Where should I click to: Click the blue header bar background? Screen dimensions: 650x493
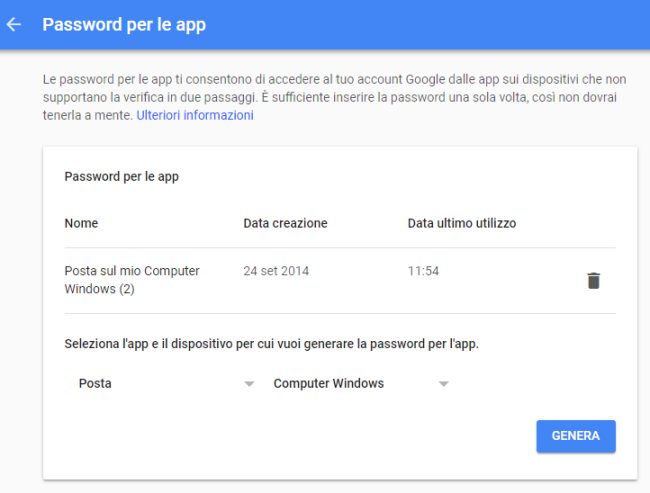(x=415, y=25)
